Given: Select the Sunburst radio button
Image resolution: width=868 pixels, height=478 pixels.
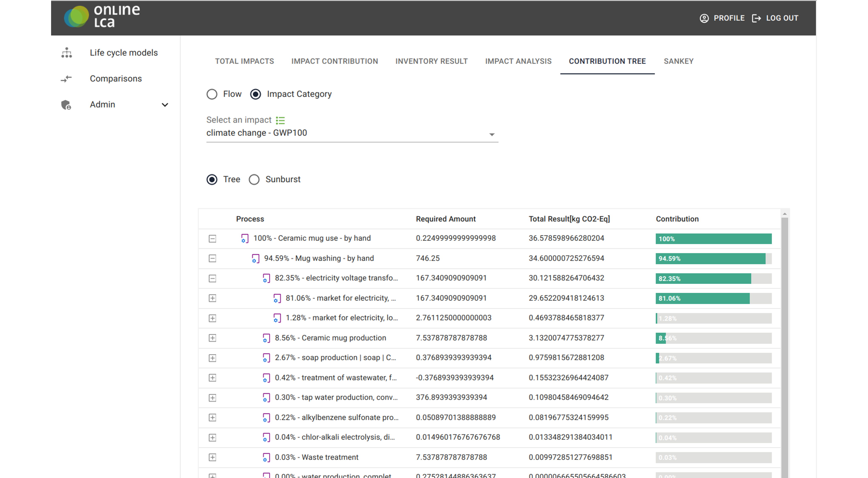Looking at the screenshot, I should tap(254, 180).
